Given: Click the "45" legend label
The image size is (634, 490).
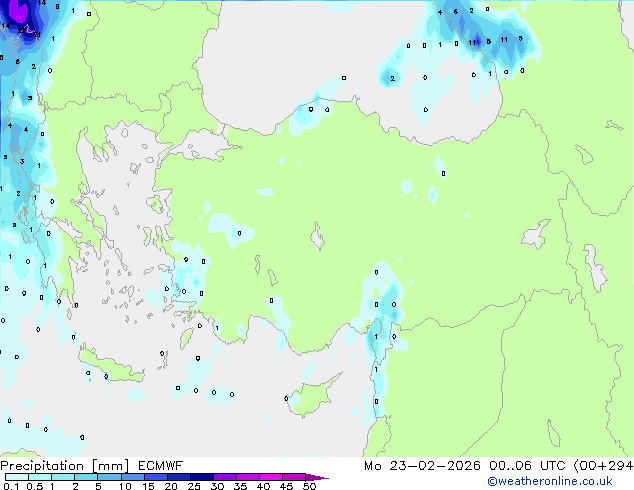Looking at the screenshot, I should tap(286, 486).
